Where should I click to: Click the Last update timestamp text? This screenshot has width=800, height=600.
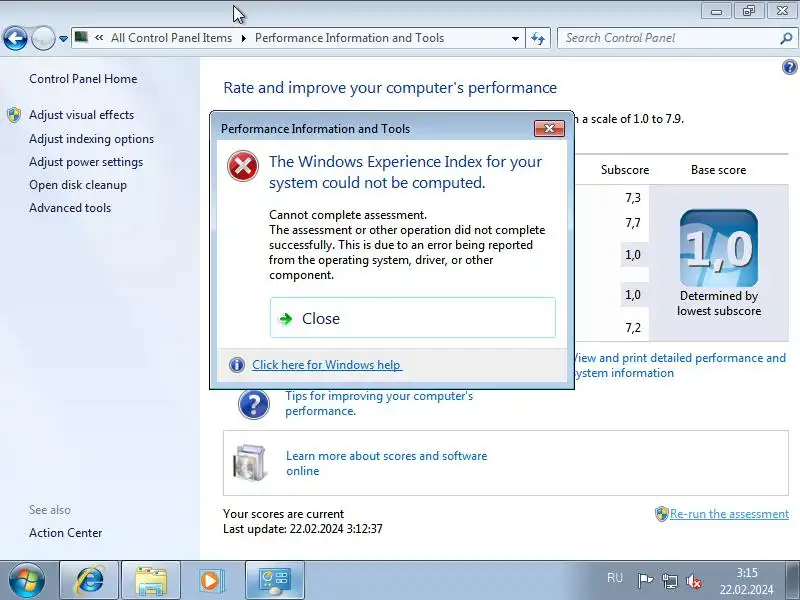[303, 529]
